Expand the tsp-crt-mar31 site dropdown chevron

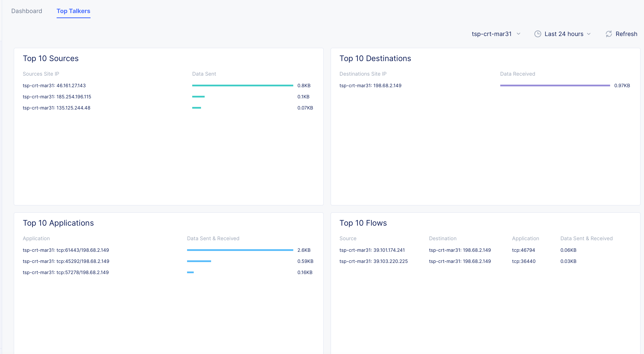coord(519,34)
